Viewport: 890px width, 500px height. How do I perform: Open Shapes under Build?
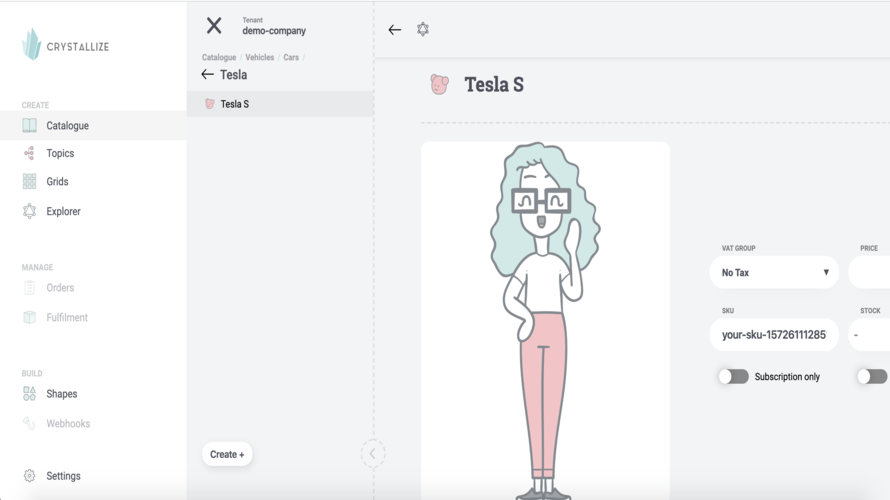[62, 394]
